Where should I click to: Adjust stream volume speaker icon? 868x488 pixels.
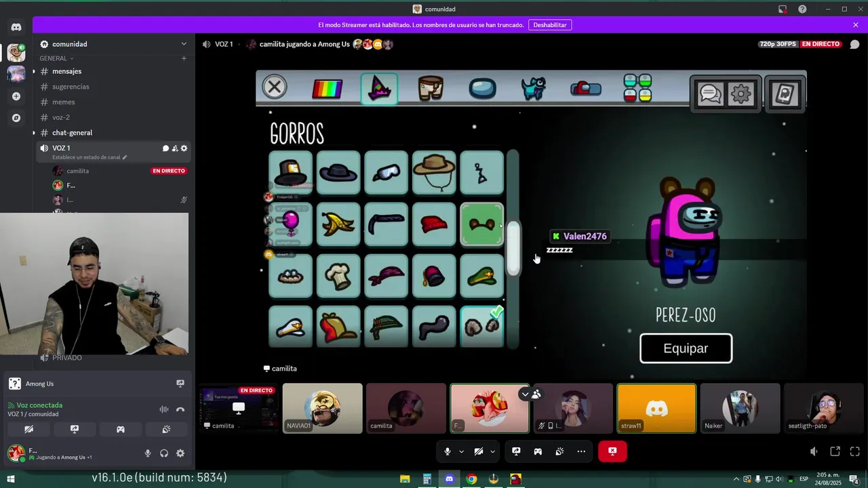(x=814, y=451)
